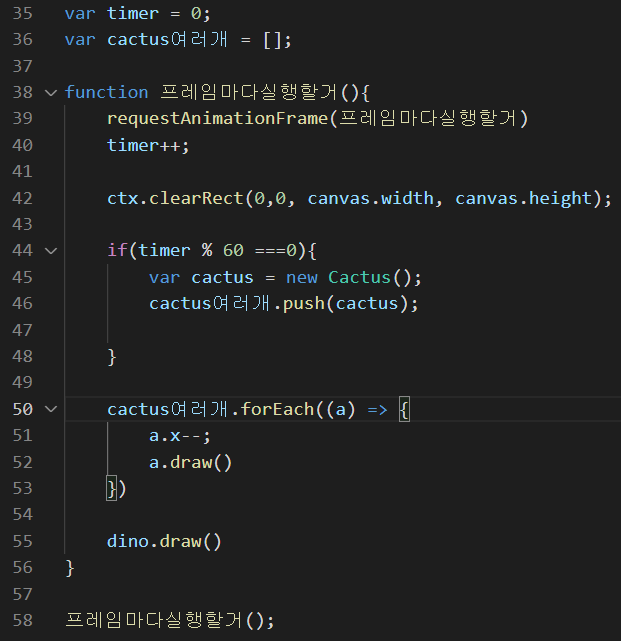Click the 'new' keyword in line 45

(x=302, y=278)
